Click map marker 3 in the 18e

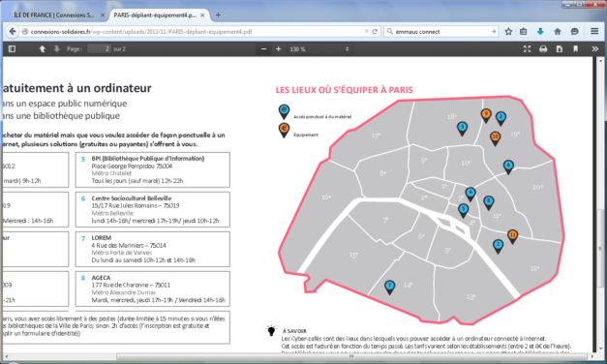[462, 128]
